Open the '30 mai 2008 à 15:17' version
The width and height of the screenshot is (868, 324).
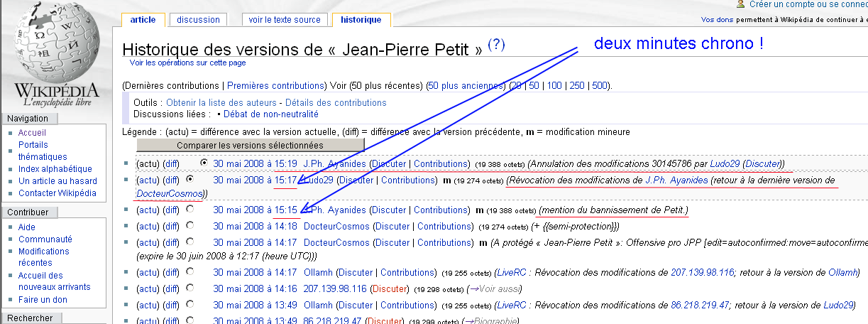tap(255, 180)
